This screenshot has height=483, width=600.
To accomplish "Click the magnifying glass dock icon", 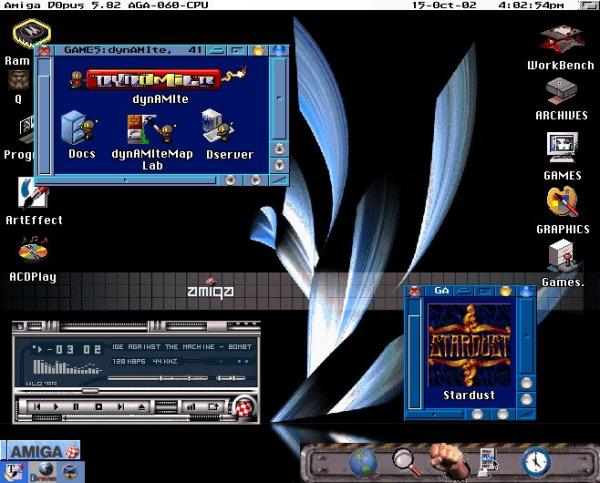I will point(406,462).
